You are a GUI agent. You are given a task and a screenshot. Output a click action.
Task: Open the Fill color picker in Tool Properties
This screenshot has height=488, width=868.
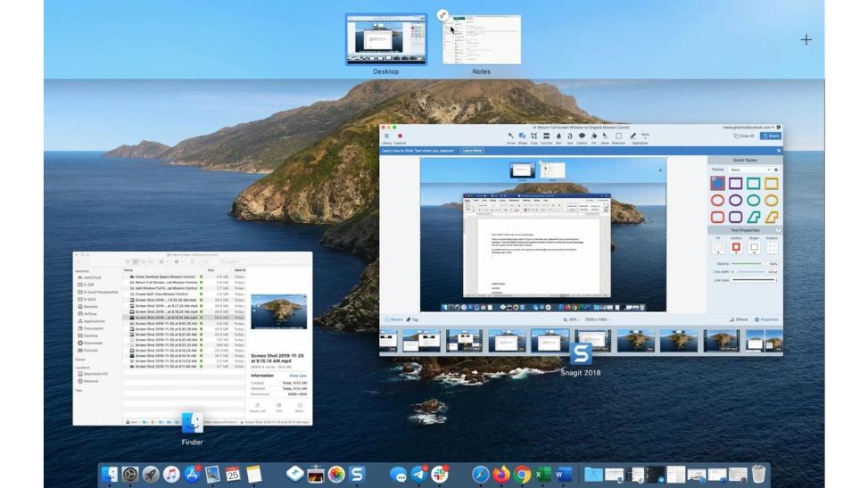(718, 248)
